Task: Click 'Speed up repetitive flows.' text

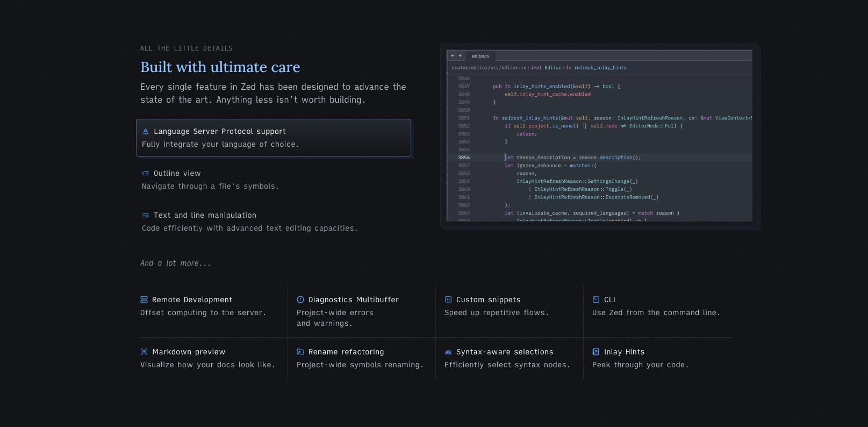Action: point(497,312)
